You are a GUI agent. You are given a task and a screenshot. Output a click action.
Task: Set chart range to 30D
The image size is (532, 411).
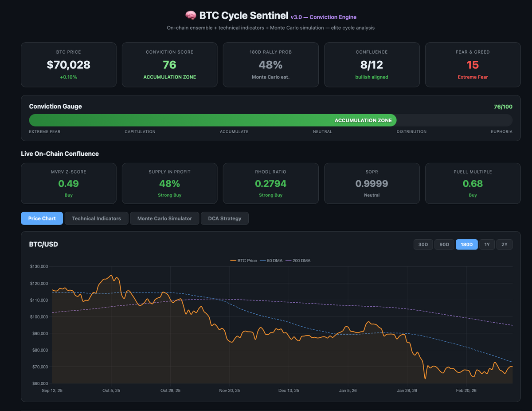423,245
